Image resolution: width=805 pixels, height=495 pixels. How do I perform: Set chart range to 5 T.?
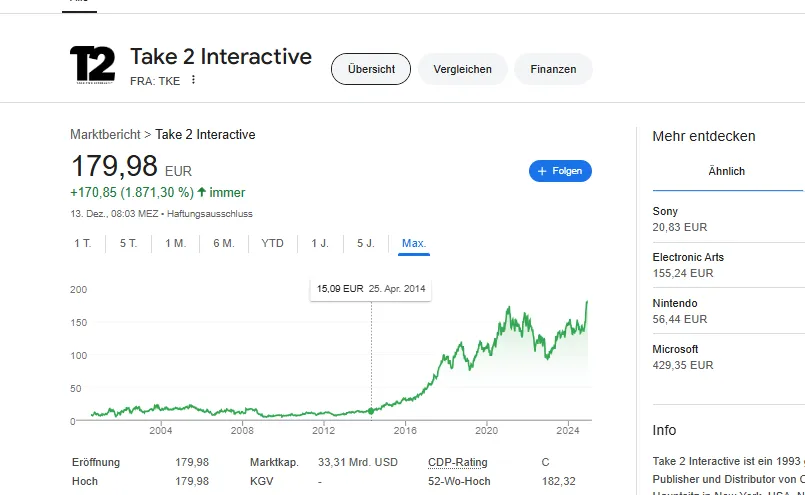point(128,243)
